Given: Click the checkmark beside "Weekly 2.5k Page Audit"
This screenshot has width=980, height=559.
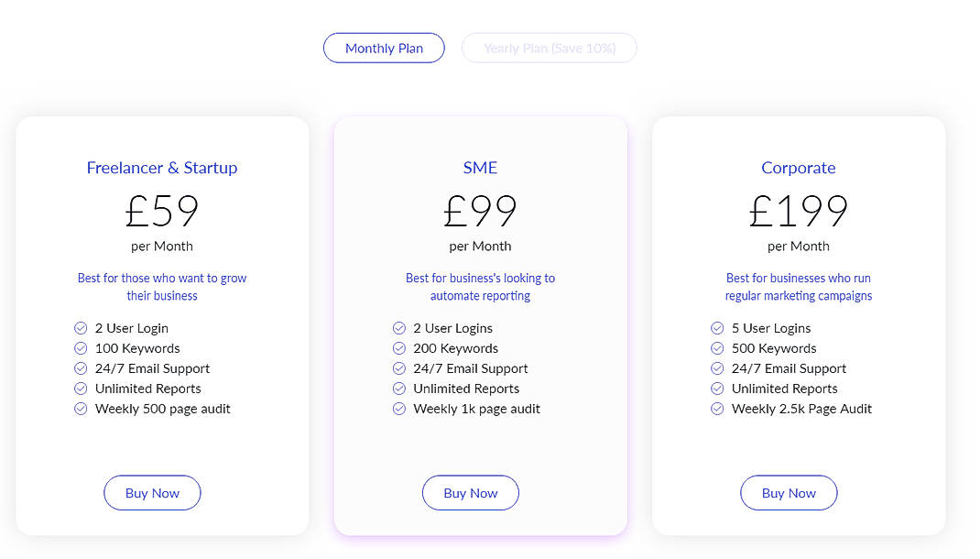Looking at the screenshot, I should (x=716, y=409).
